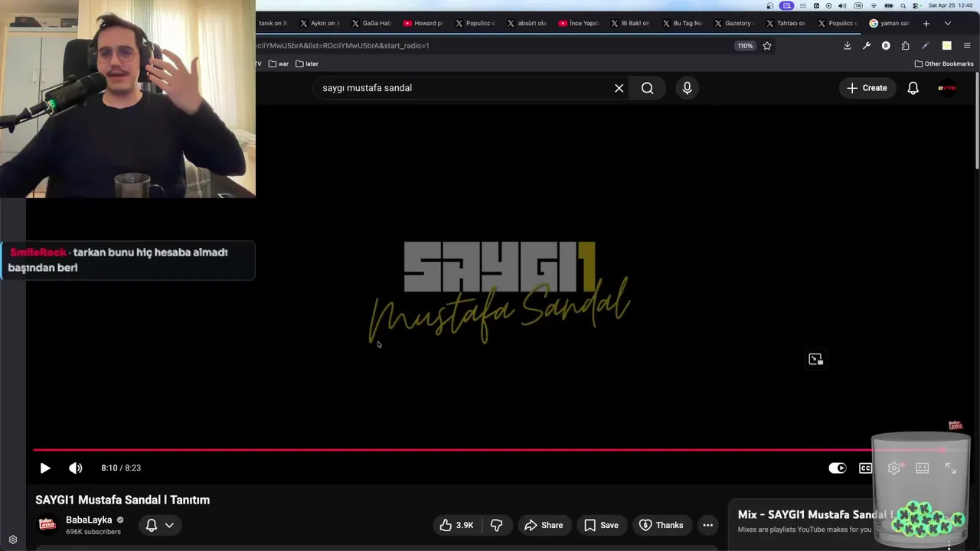Save the video to a playlist
The image size is (980, 551).
(601, 525)
